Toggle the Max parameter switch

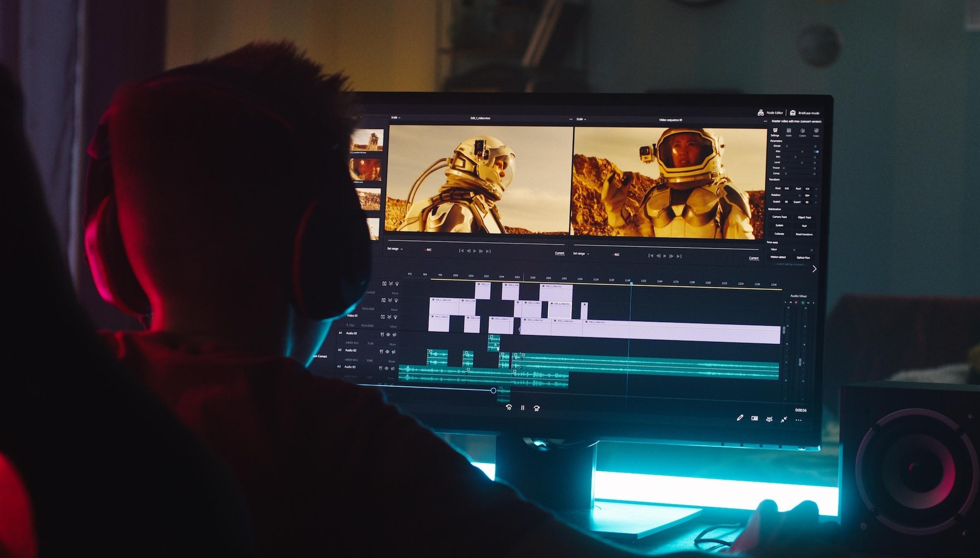(x=816, y=152)
